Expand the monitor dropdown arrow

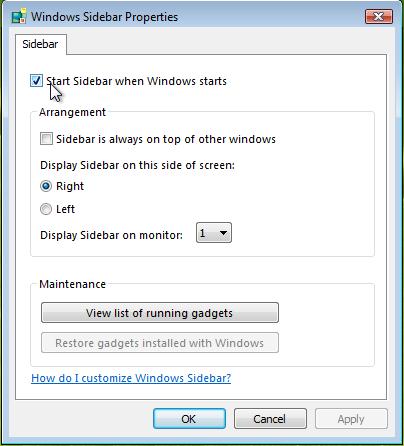[x=223, y=233]
